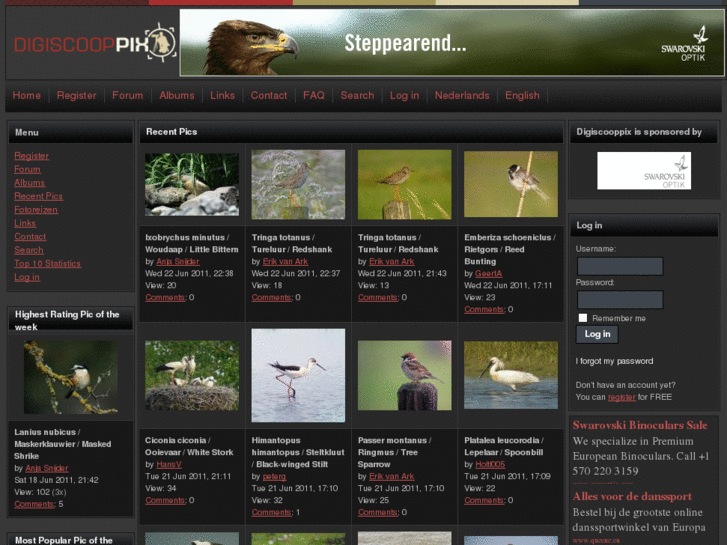
Task: Open author Erik van Ark under Tree Sparrow
Action: click(x=391, y=476)
